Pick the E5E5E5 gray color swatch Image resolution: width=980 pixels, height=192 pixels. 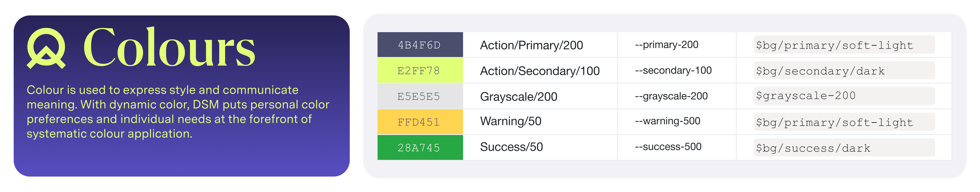coord(420,96)
